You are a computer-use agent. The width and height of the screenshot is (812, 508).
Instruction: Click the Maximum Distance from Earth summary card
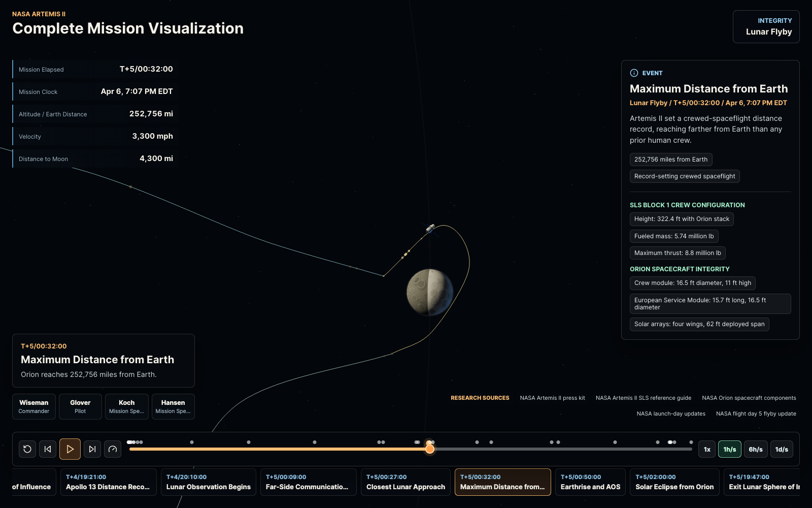(104, 361)
